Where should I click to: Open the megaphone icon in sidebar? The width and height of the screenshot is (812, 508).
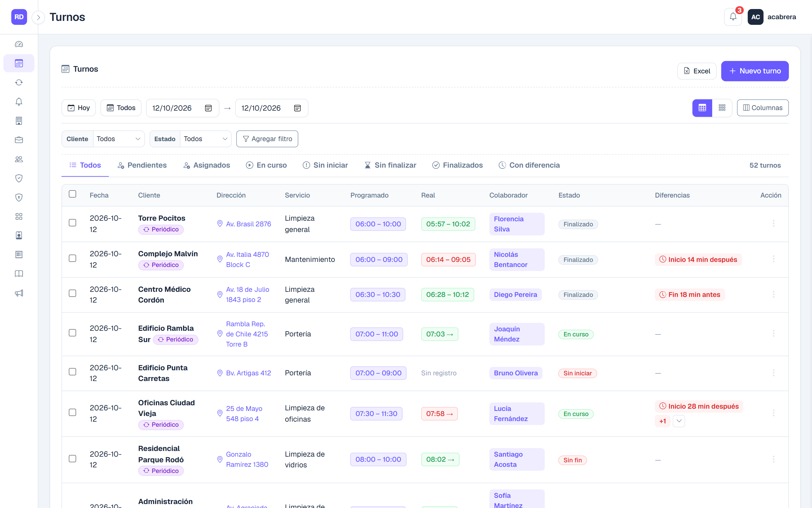pos(19,293)
